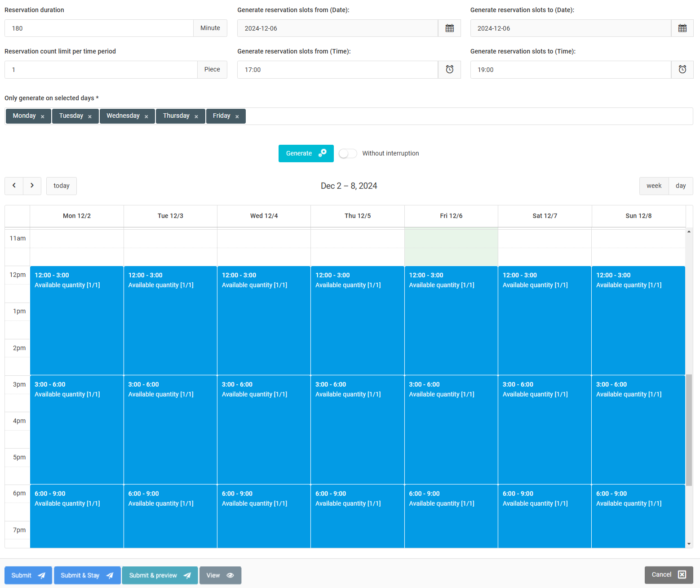Remove the Friday tag

237,116
